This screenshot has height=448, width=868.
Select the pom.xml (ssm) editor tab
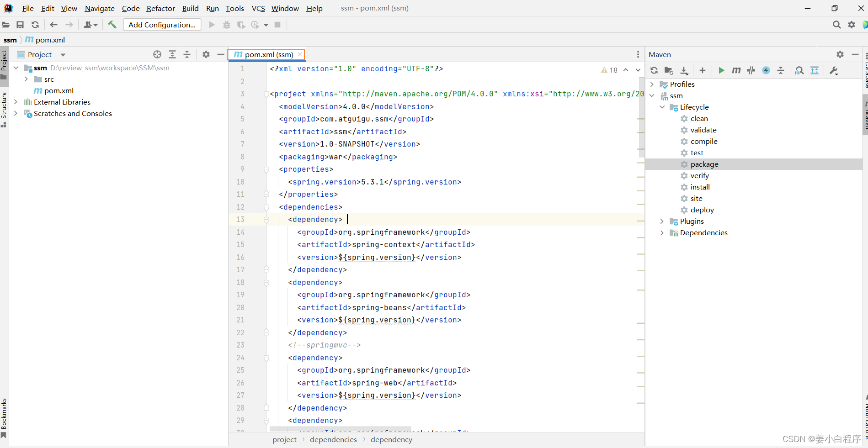click(x=265, y=55)
